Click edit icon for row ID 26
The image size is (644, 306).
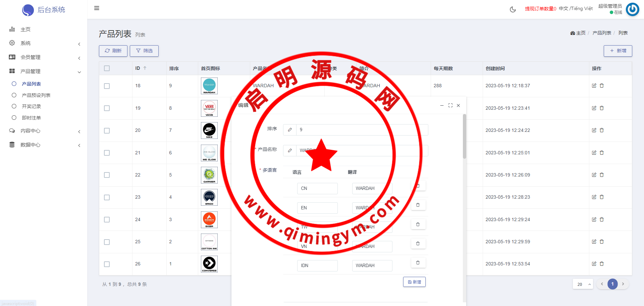tap(594, 264)
